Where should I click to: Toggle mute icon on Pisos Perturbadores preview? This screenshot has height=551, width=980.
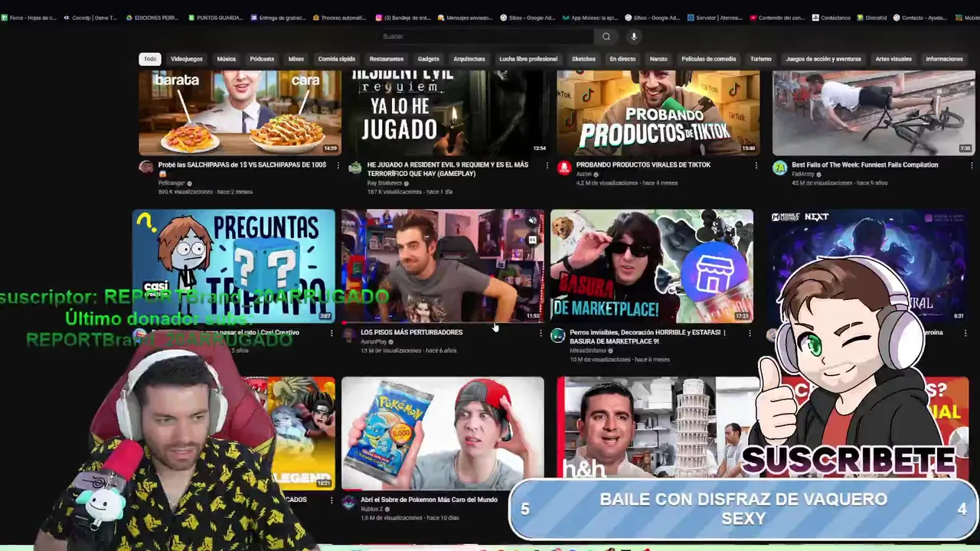tap(532, 221)
